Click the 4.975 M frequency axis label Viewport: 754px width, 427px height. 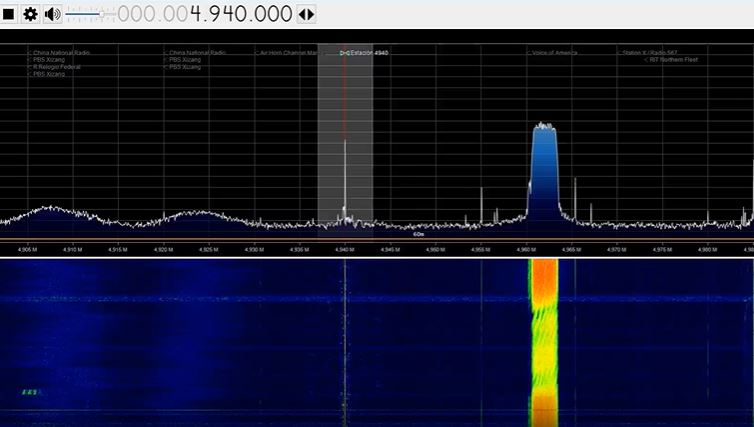(662, 250)
